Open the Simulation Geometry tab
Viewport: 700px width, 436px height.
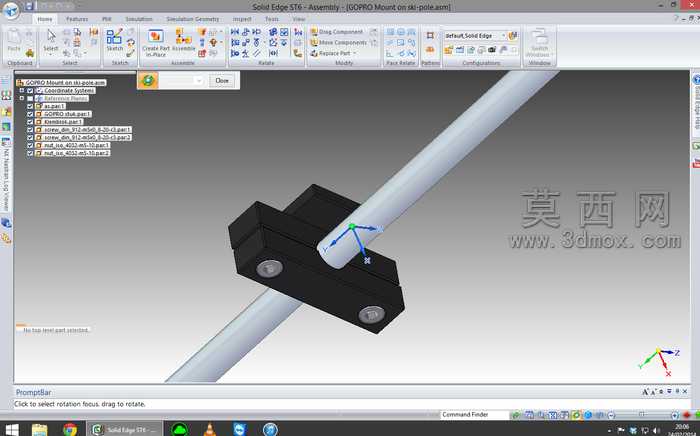click(192, 19)
